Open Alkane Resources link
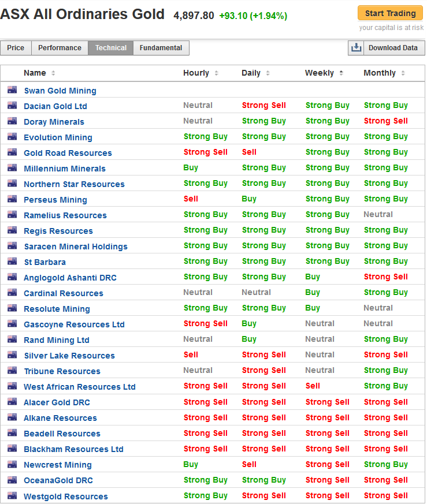This screenshot has height=504, width=427. [61, 418]
